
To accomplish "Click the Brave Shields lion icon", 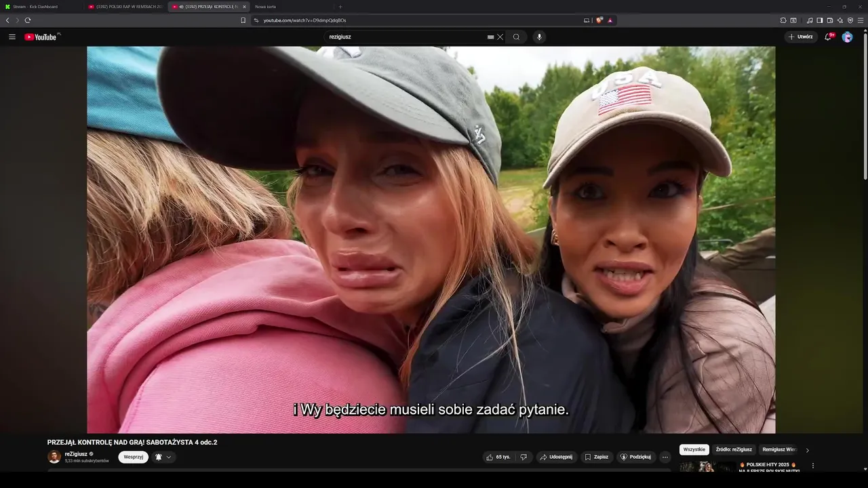I will (x=599, y=20).
